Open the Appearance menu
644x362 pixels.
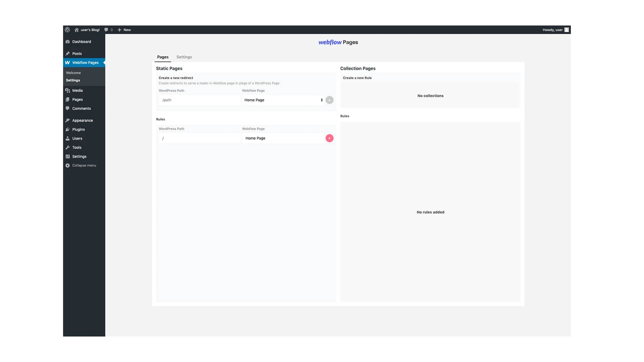84,120
